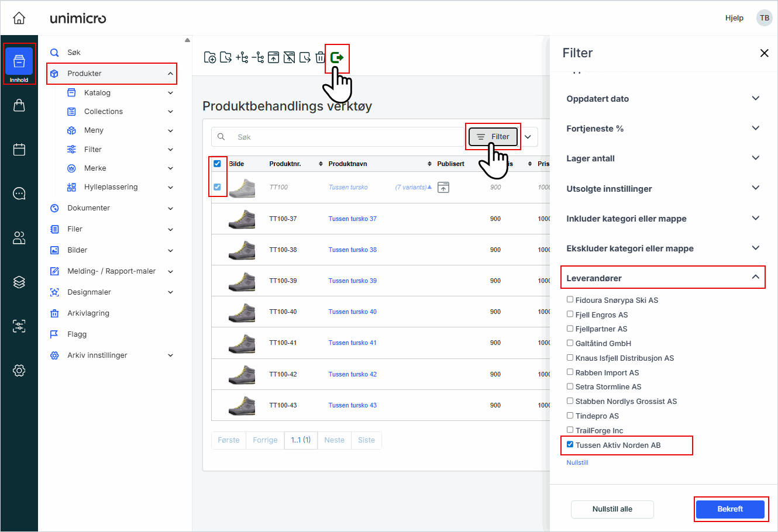778x532 pixels.
Task: Collapse the Produkter menu item
Action: pos(112,74)
